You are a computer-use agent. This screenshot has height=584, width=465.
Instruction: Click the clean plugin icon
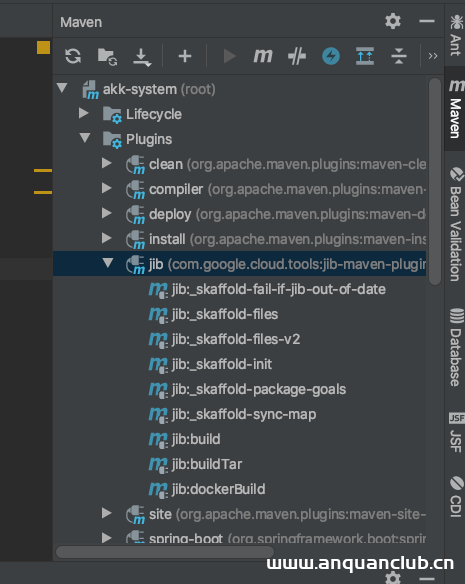(135, 165)
